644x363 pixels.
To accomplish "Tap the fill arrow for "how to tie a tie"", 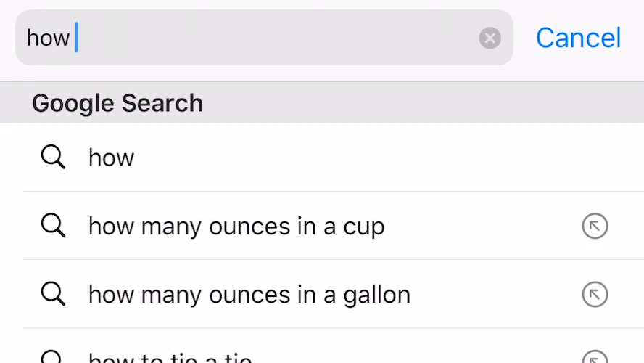I will tap(595, 357).
